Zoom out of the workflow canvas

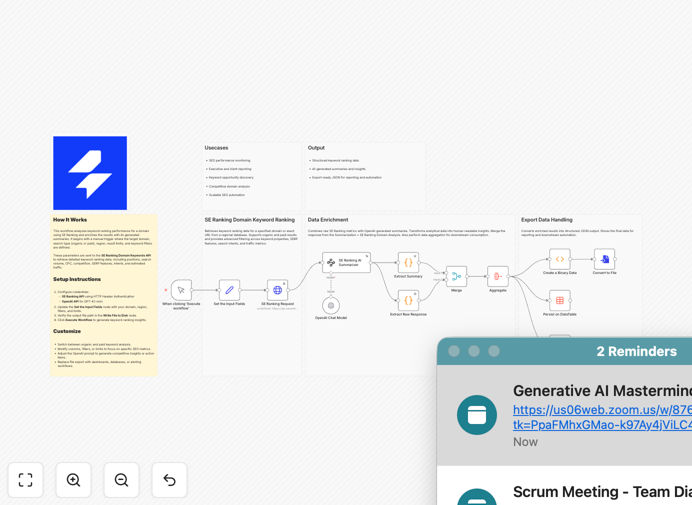[x=121, y=480]
